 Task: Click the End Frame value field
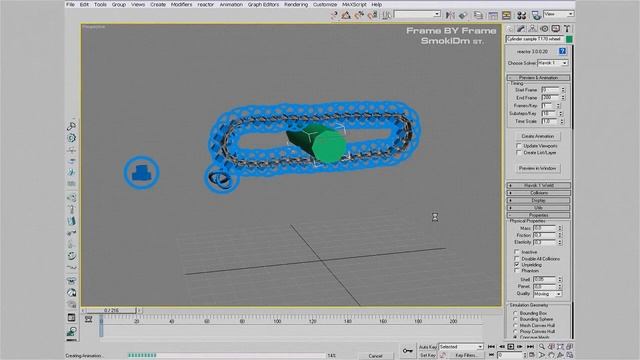click(x=550, y=98)
